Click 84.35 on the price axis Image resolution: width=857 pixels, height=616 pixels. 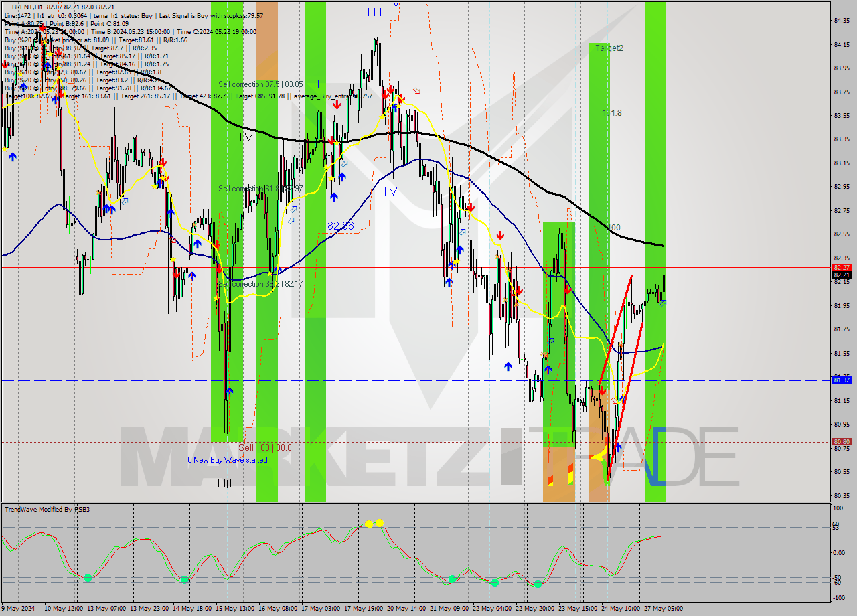point(842,21)
